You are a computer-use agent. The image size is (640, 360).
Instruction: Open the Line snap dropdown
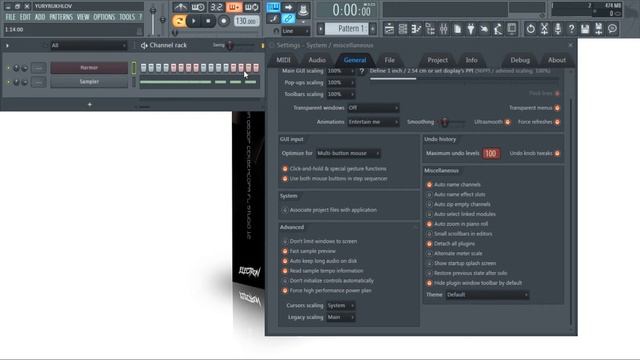point(295,31)
